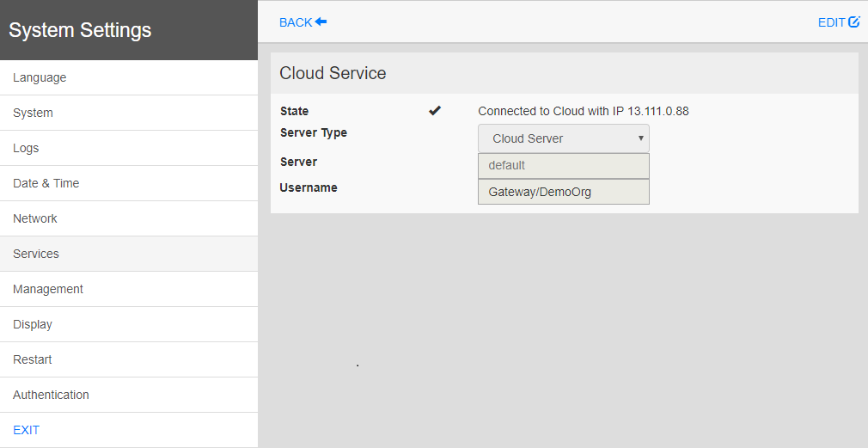The width and height of the screenshot is (868, 448).
Task: Open System settings
Action: pos(129,113)
